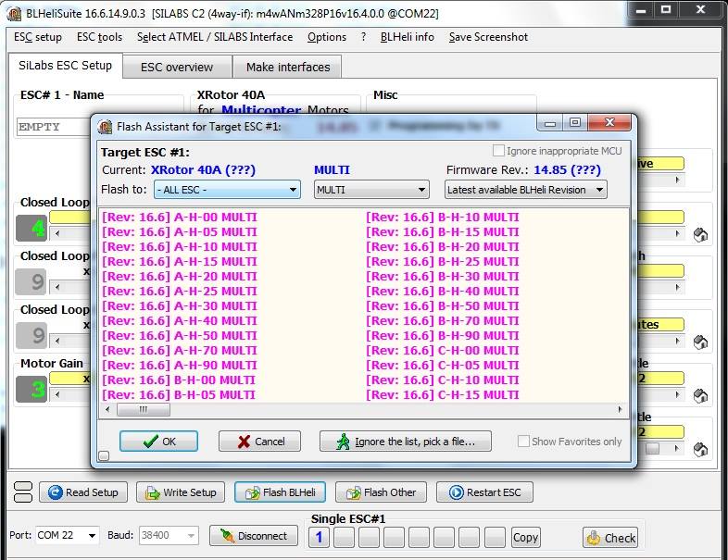This screenshot has height=560, width=728.
Task: Click the Check button
Action: [610, 538]
